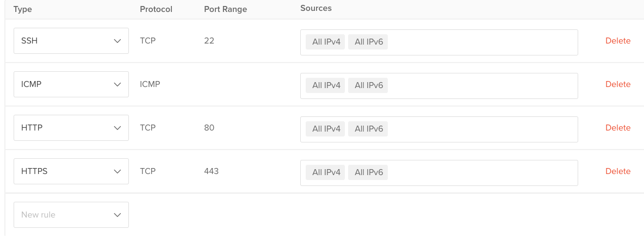Expand the New rule dropdown
Viewport: 644px width, 236px height.
coord(71,215)
